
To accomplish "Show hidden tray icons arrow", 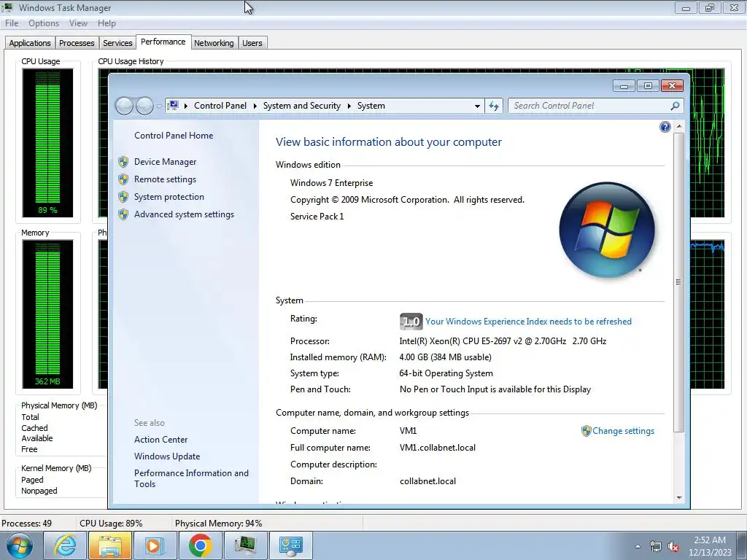I will tap(638, 546).
